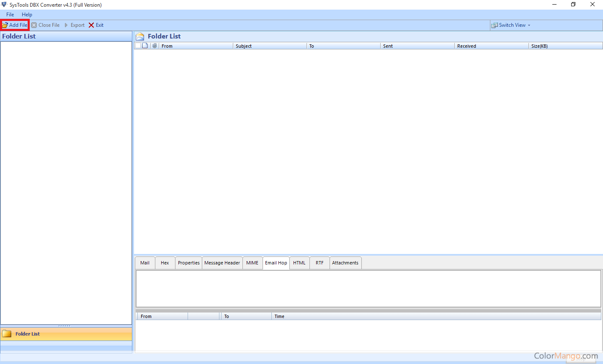This screenshot has width=603, height=364.
Task: Switch to the Properties tab
Action: pos(189,263)
